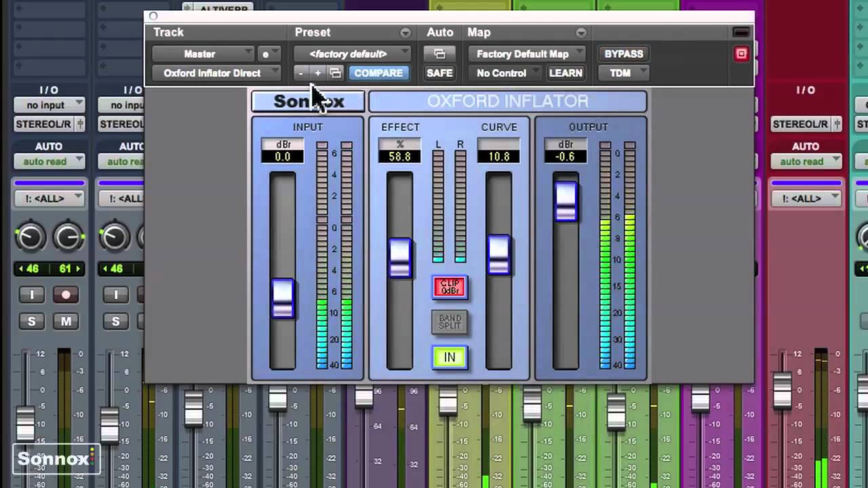Toggle the green IN button

(x=450, y=357)
